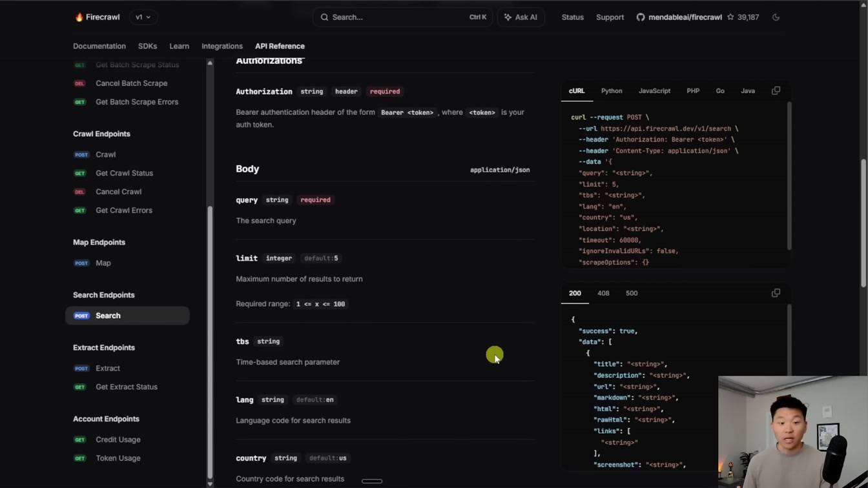Click the POST badge beside Search

pyautogui.click(x=81, y=316)
